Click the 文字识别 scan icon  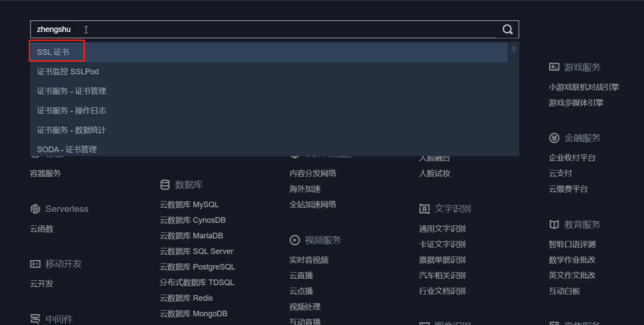pos(424,209)
